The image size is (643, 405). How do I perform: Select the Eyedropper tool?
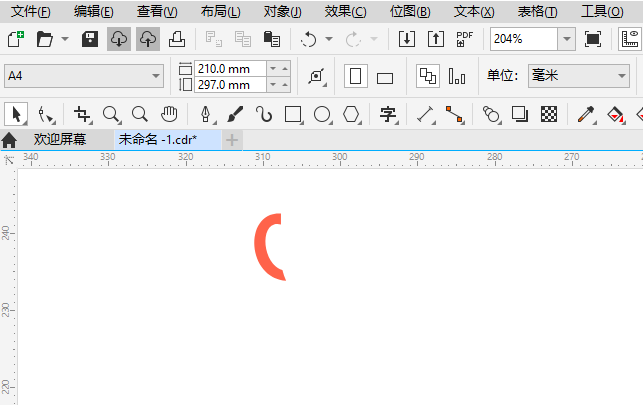586,114
